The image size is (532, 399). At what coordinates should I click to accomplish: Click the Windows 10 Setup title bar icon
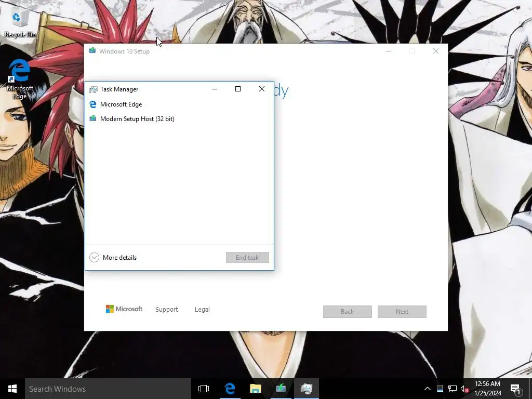92,50
